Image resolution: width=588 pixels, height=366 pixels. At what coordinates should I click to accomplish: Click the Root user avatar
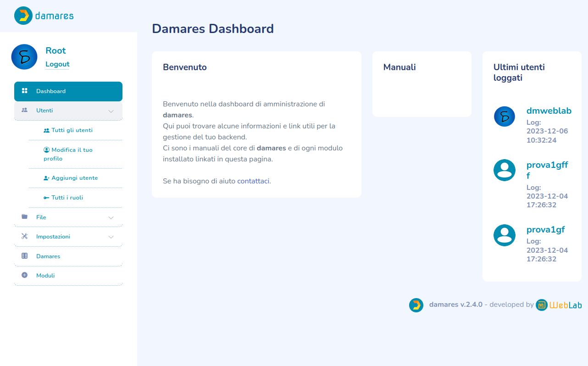tap(24, 57)
